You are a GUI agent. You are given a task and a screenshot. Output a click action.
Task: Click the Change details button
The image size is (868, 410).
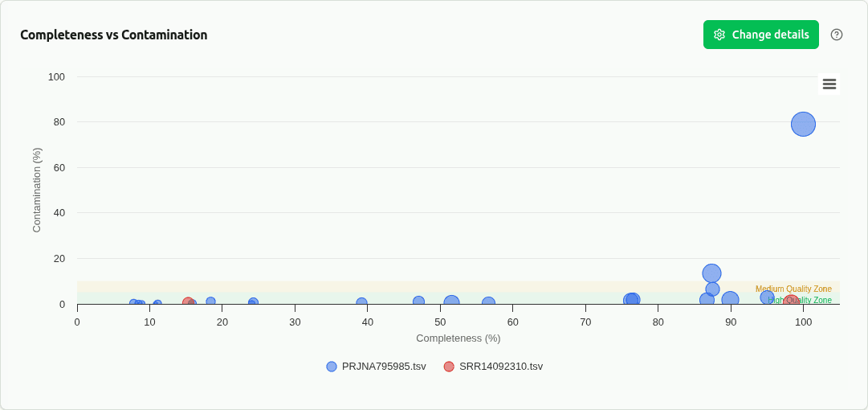(x=760, y=35)
